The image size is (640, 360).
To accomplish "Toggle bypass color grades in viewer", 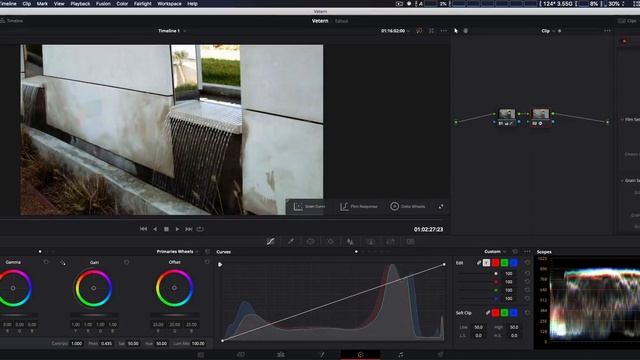I will (x=419, y=31).
